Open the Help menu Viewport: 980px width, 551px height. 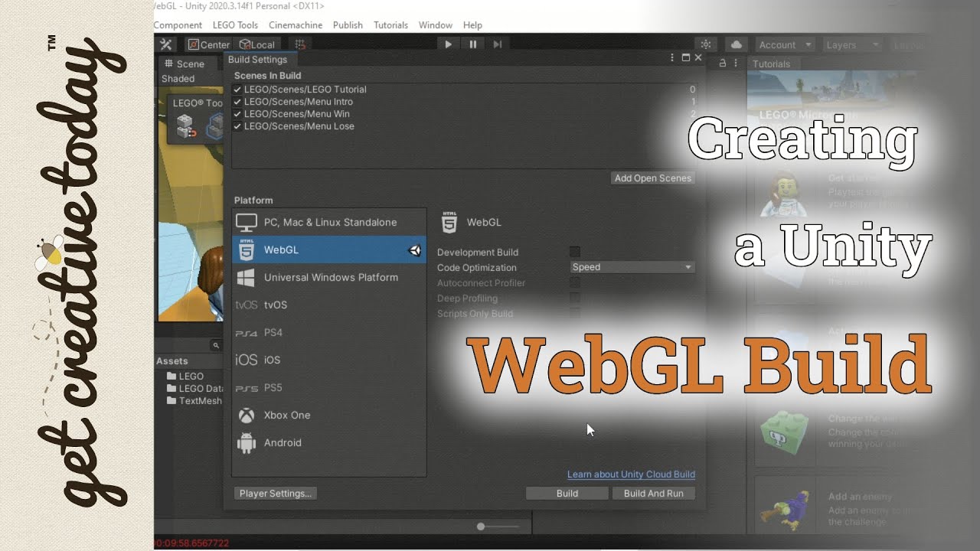[472, 25]
